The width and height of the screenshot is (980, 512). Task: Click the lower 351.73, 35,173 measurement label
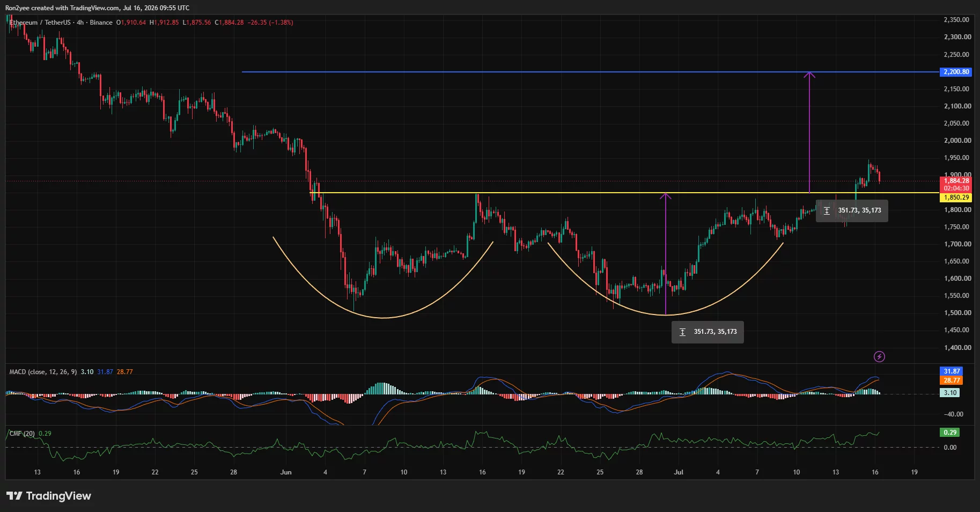click(708, 332)
